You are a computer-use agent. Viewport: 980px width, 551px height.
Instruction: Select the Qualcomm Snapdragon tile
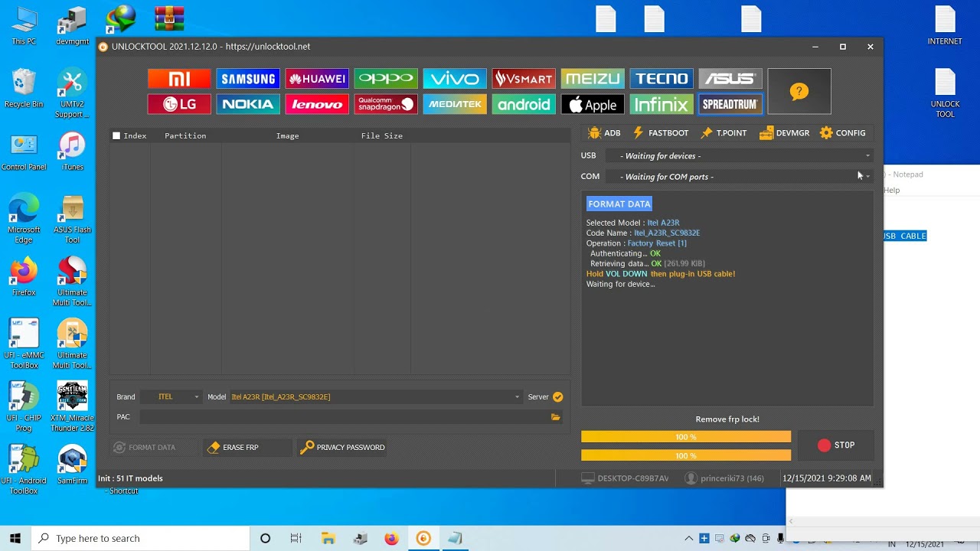[386, 104]
